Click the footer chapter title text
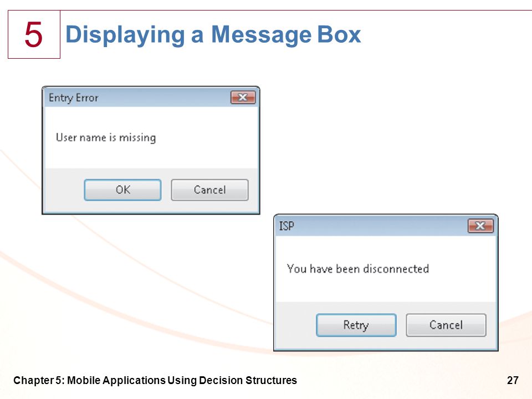Image resolution: width=532 pixels, height=399 pixels. point(155,380)
